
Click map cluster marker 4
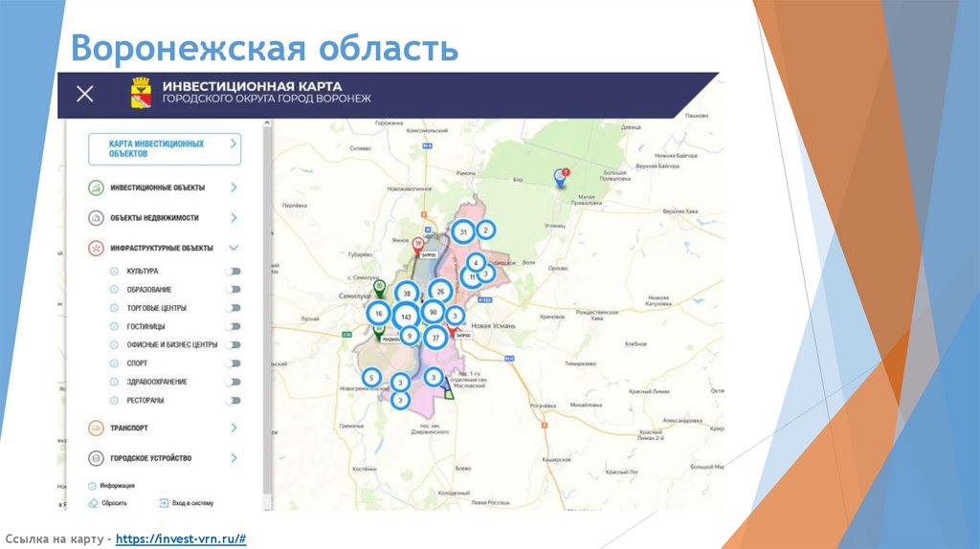(476, 263)
